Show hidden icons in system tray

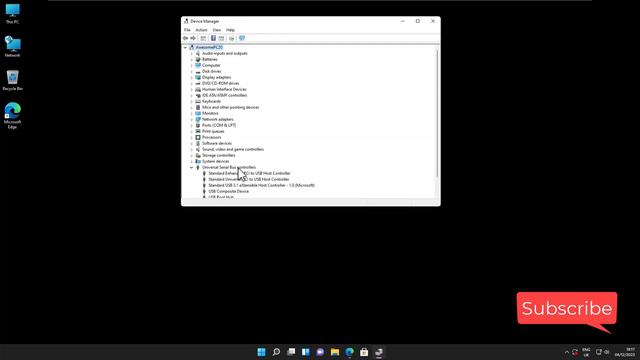pyautogui.click(x=567, y=352)
